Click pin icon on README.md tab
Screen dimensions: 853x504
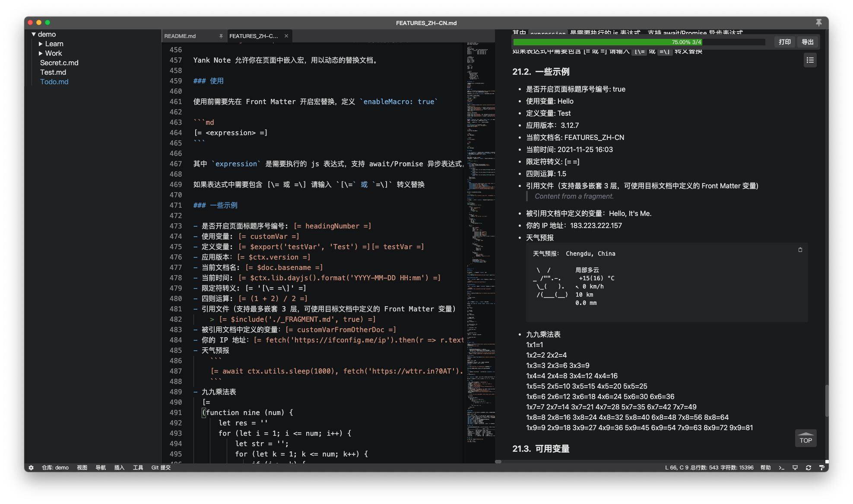click(221, 36)
